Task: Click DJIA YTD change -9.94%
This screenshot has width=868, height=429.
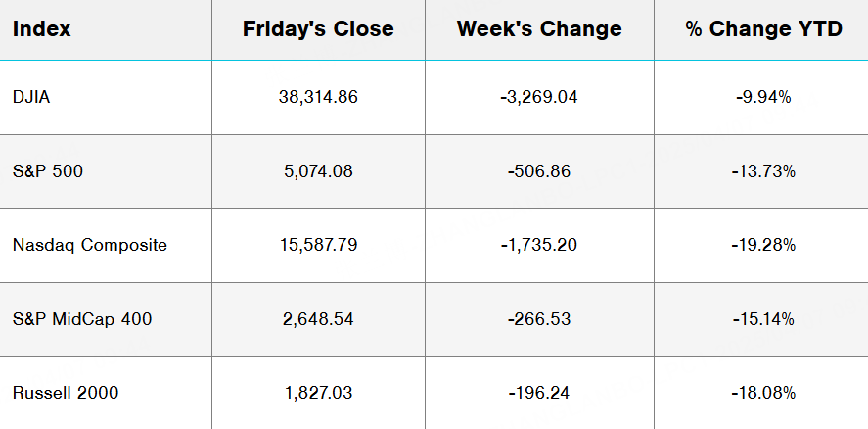Action: coord(763,97)
